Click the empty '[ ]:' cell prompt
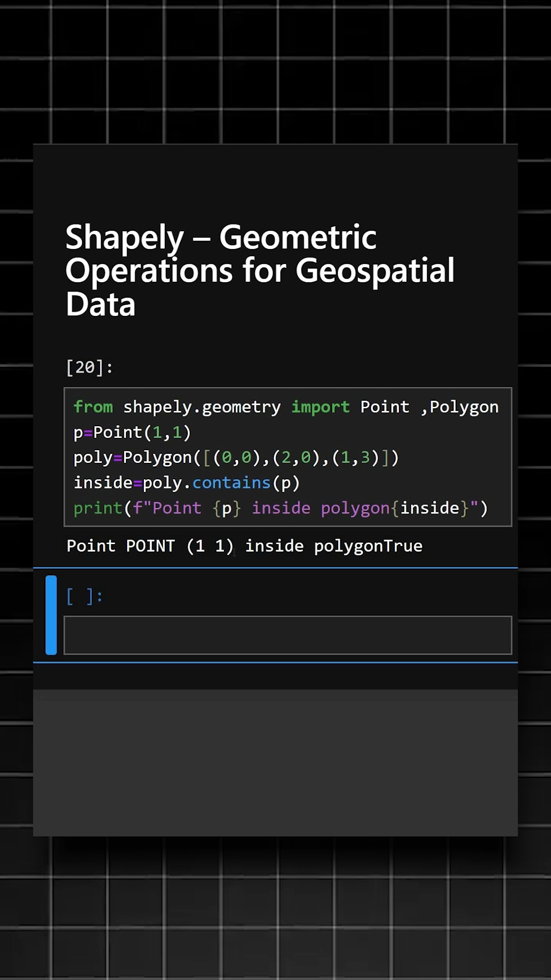The height and width of the screenshot is (980, 551). pyautogui.click(x=85, y=596)
